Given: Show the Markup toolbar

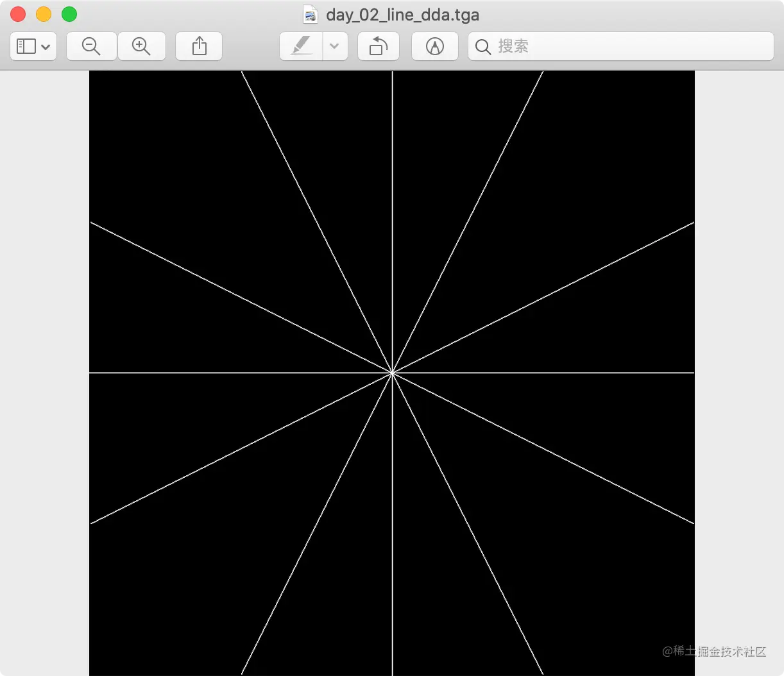Looking at the screenshot, I should tap(435, 46).
